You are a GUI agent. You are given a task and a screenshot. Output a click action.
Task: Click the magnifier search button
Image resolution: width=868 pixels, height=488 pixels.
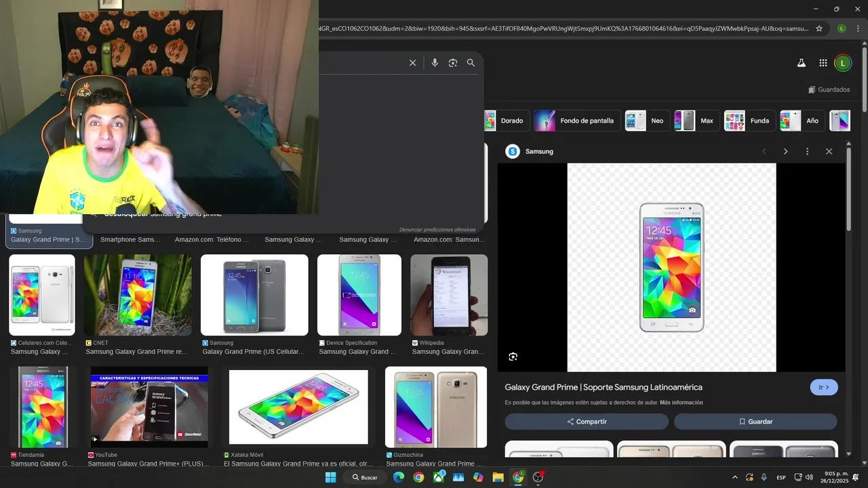coord(471,63)
